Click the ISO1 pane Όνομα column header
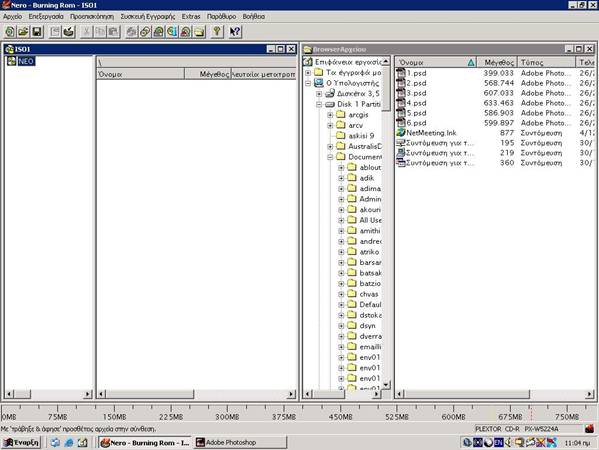The image size is (599, 450). (140, 74)
